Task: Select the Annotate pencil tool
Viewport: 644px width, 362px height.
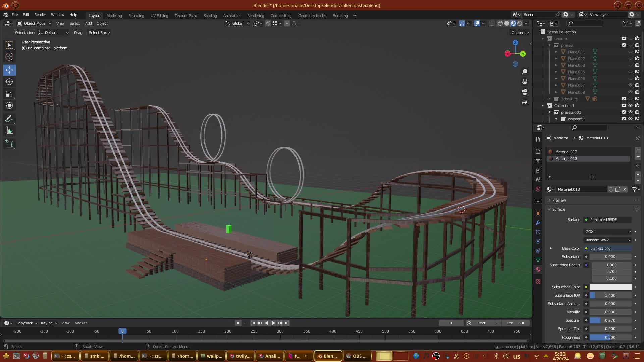Action: point(9,119)
